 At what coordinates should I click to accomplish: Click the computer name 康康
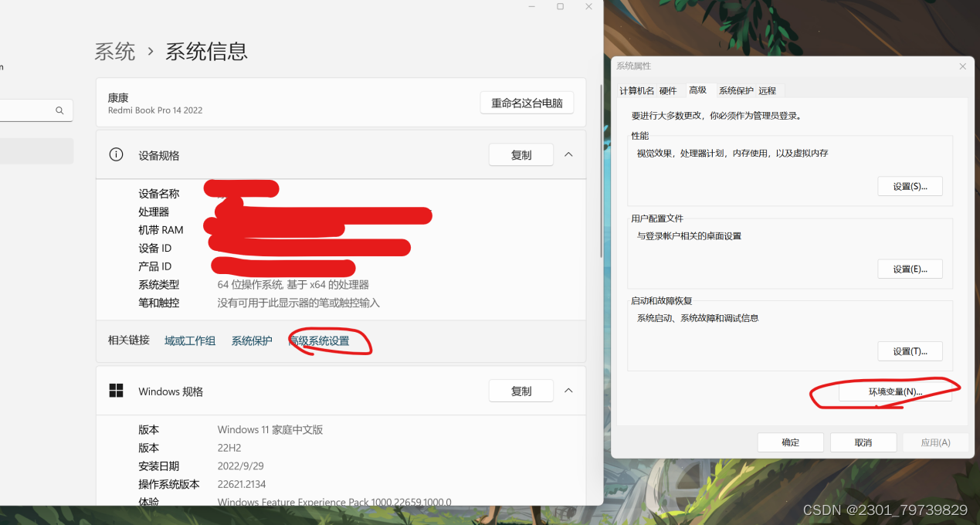click(118, 97)
